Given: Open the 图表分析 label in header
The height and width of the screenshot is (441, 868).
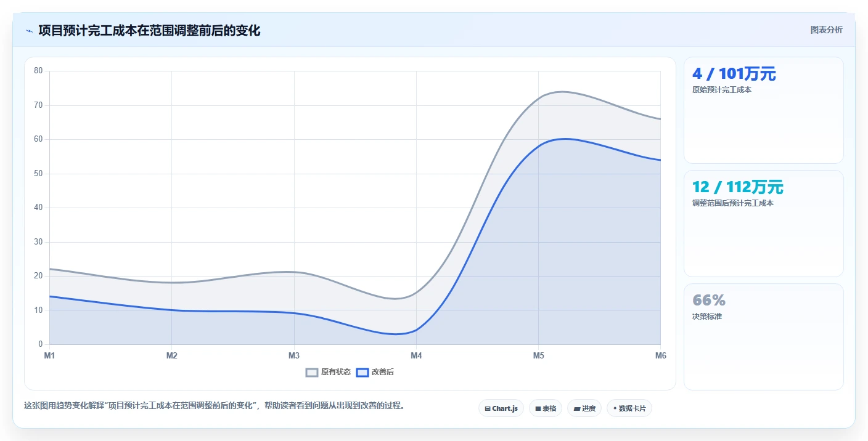Looking at the screenshot, I should coord(826,30).
